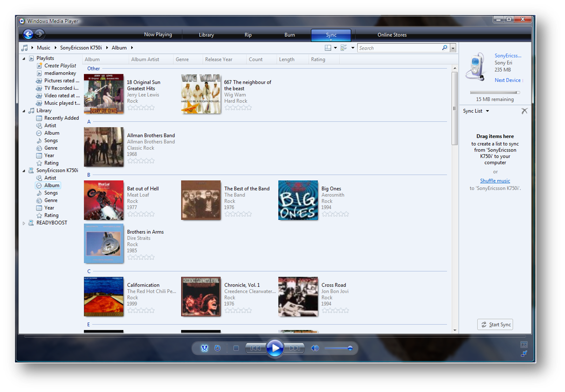Click the device storage remaining bar
The image size is (565, 392).
tap(495, 92)
